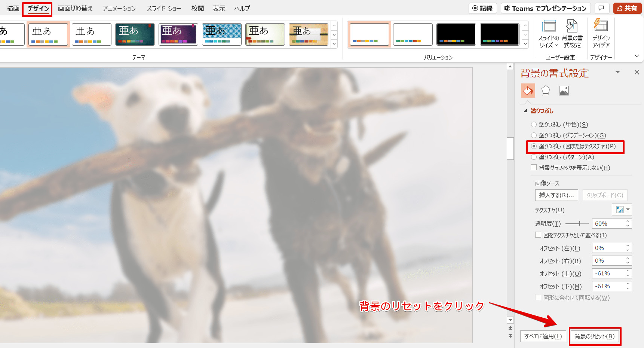Open the 校閲 tab
644x348 pixels.
[x=197, y=8]
